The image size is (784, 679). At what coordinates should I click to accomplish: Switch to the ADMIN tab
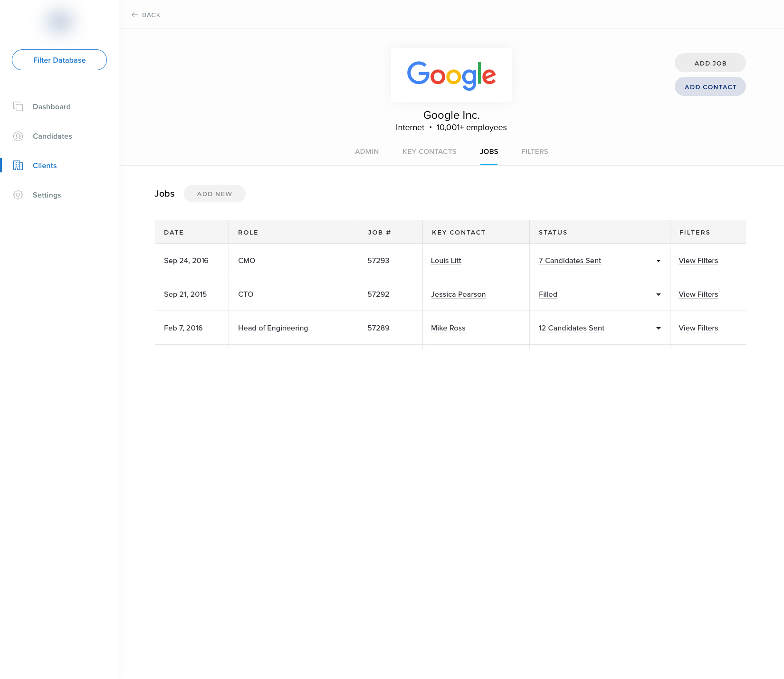pos(367,151)
